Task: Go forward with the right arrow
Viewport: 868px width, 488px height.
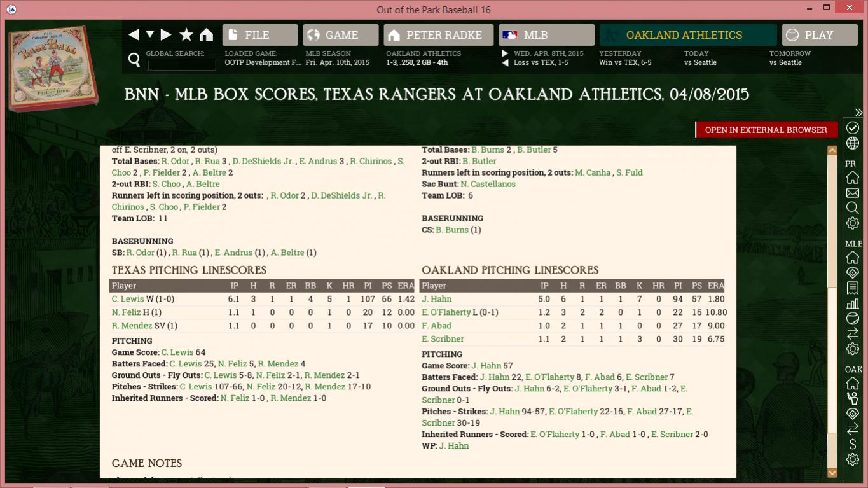Action: point(166,35)
